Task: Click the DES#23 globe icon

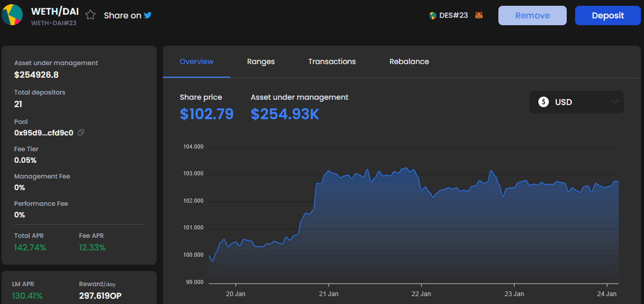Action: pyautogui.click(x=433, y=16)
